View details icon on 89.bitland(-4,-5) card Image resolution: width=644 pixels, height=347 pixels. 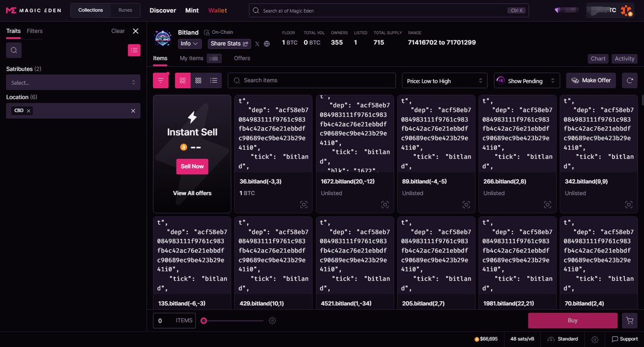click(x=466, y=205)
